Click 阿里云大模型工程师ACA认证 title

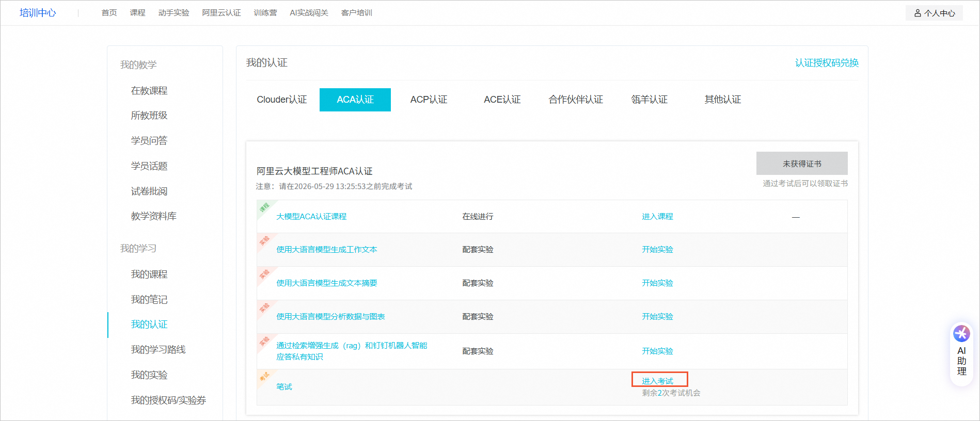(x=314, y=171)
